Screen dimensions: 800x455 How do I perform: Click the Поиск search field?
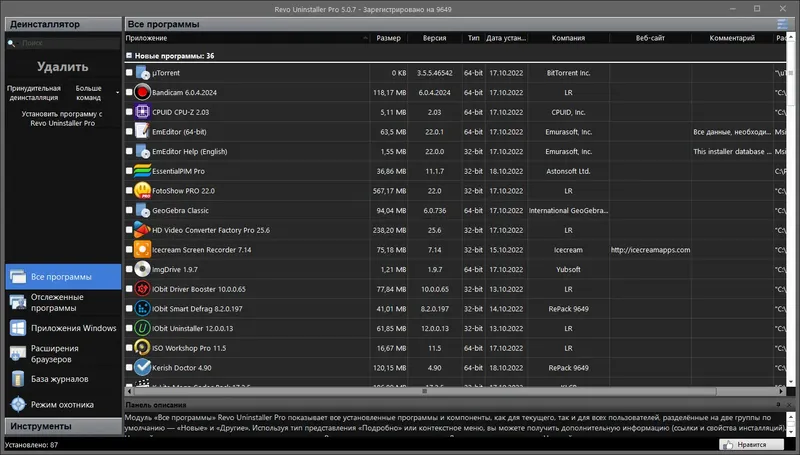tap(70, 43)
